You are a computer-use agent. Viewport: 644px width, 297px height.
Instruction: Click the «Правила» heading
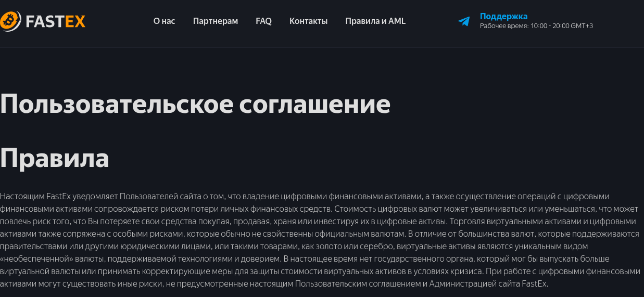click(55, 158)
